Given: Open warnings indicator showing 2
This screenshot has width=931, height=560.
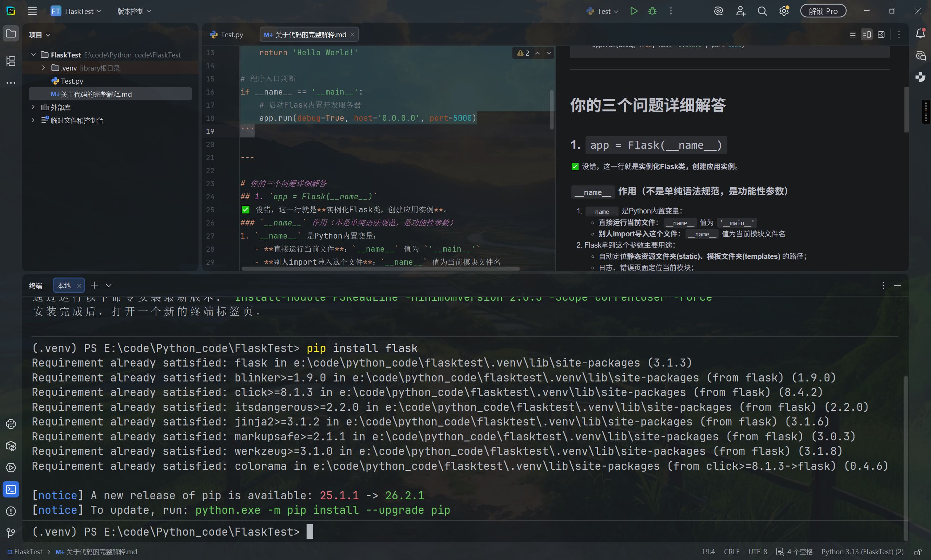Looking at the screenshot, I should tap(523, 53).
